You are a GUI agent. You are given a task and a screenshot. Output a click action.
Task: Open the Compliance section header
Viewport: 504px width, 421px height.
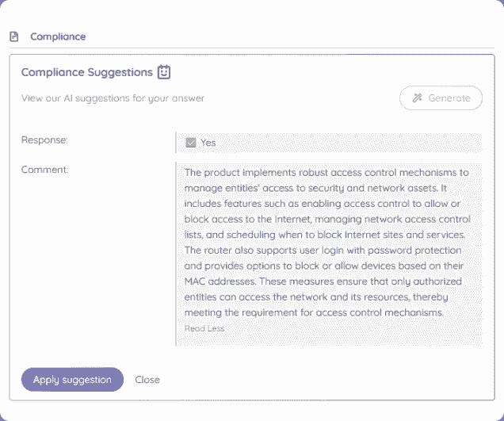point(58,36)
